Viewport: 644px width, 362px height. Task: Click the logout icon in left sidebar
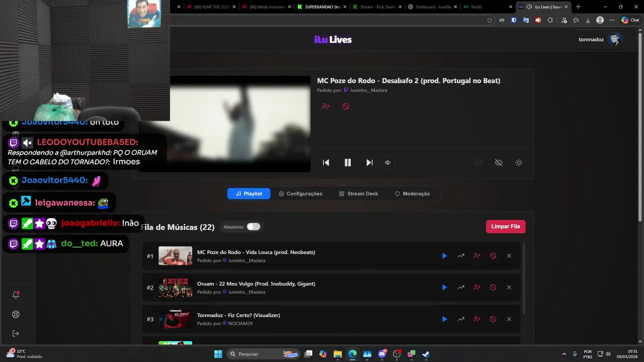16,333
